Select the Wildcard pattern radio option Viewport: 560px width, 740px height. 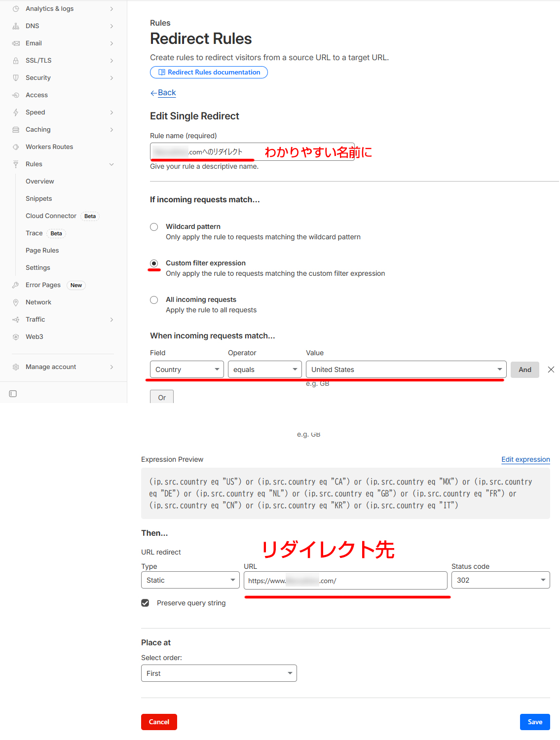(154, 227)
